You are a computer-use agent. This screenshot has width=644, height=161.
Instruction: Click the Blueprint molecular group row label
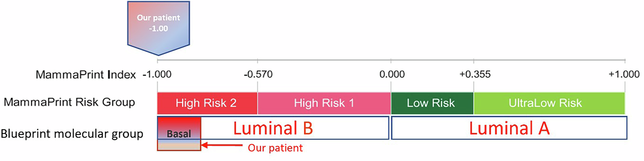72,134
